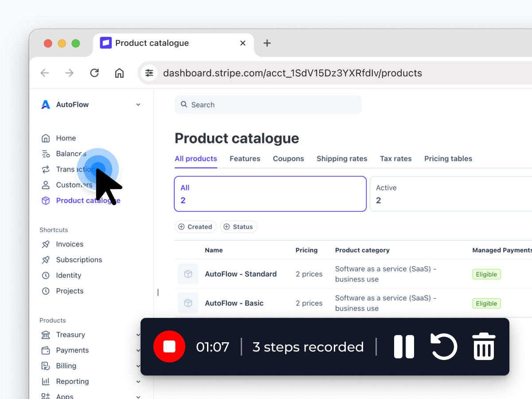Click the Identity clock icon
Screen dimensions: 532x399
(46, 275)
